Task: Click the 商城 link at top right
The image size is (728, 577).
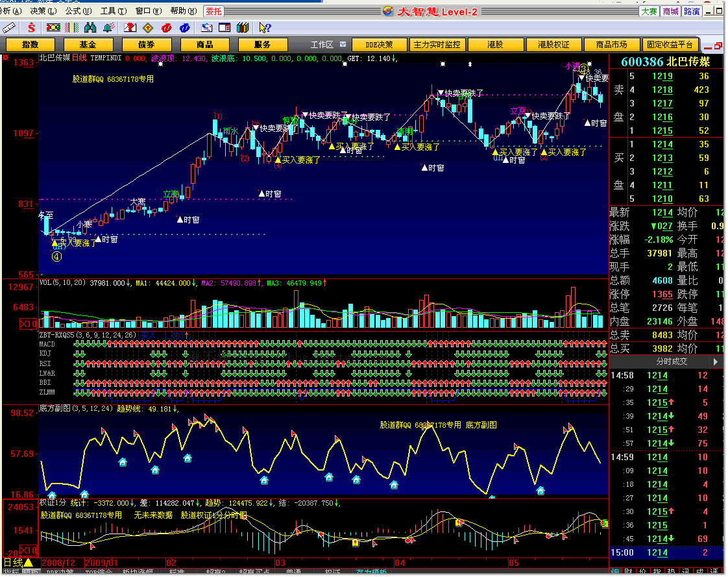Action: pos(670,11)
